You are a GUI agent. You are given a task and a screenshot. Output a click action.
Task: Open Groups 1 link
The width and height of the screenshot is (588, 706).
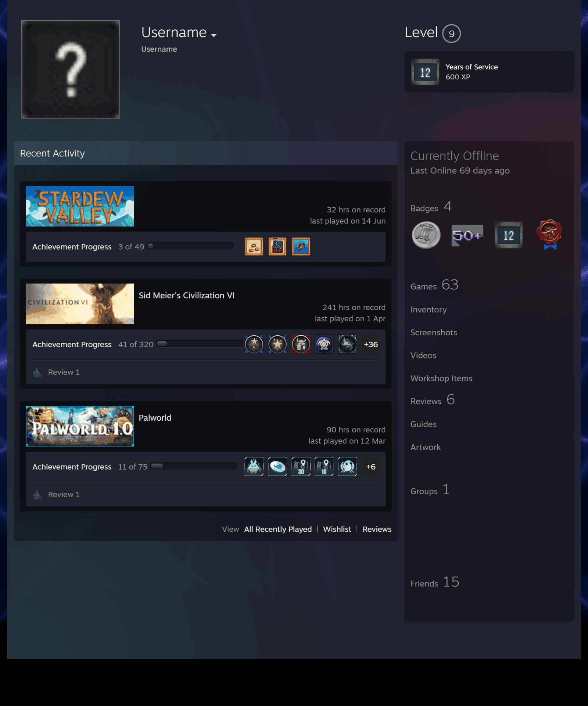click(x=430, y=490)
